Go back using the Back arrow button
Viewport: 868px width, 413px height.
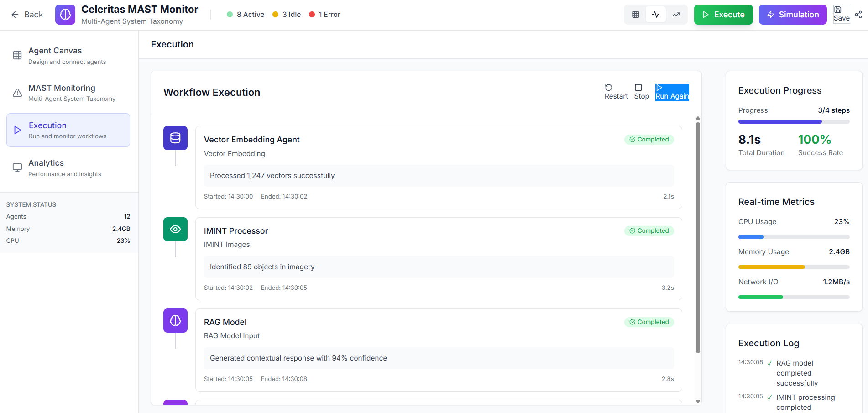(x=27, y=15)
